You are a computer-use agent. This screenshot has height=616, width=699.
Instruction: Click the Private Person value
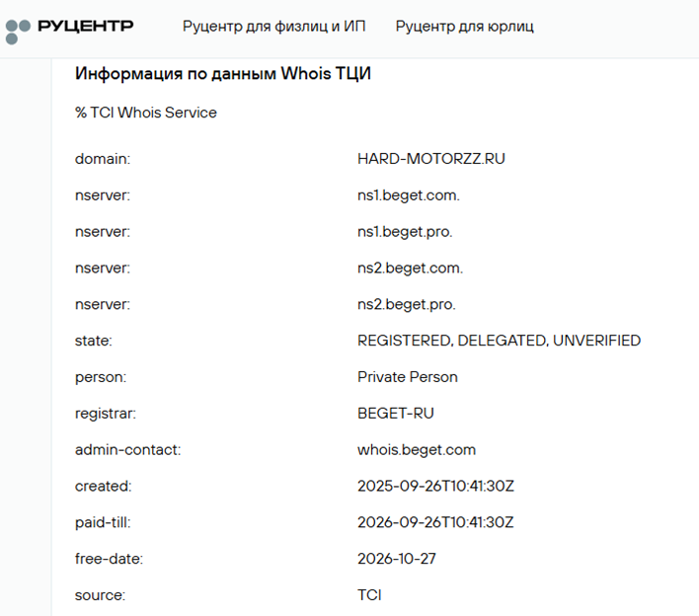407,377
